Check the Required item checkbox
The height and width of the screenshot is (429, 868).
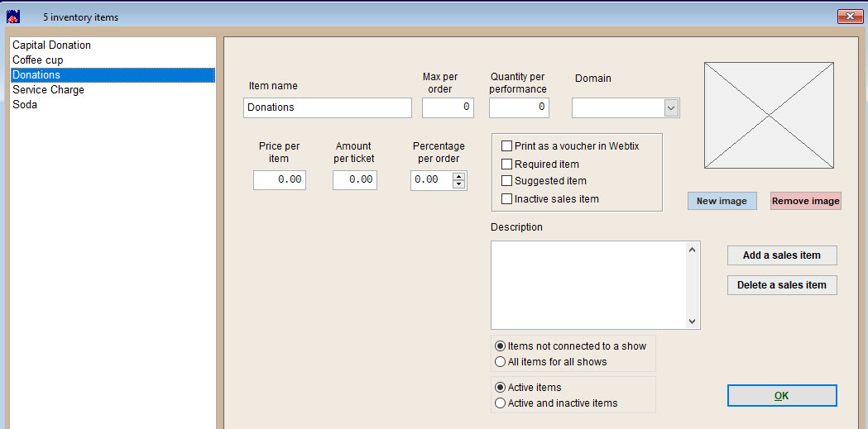[x=507, y=164]
